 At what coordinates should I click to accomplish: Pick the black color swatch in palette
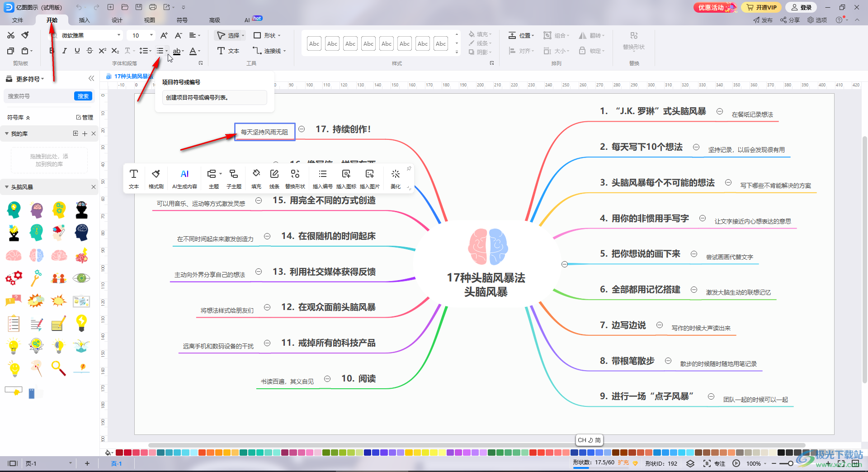pyautogui.click(x=781, y=452)
